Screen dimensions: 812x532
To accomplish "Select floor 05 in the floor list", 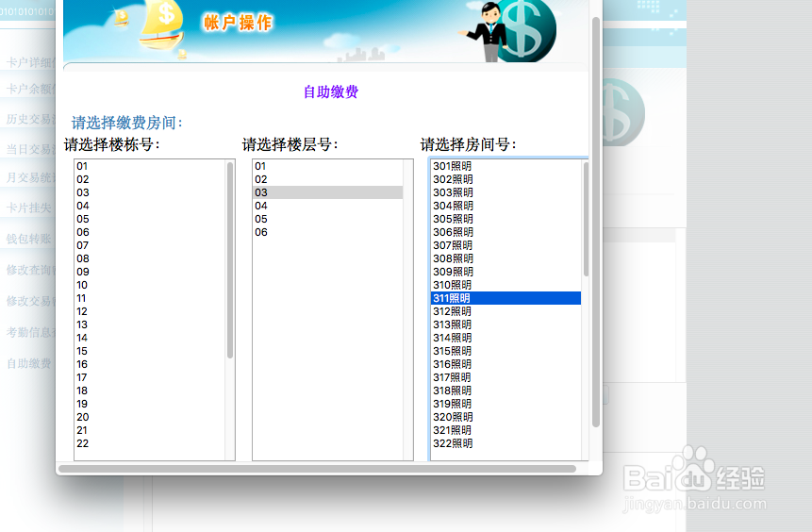I will [328, 219].
